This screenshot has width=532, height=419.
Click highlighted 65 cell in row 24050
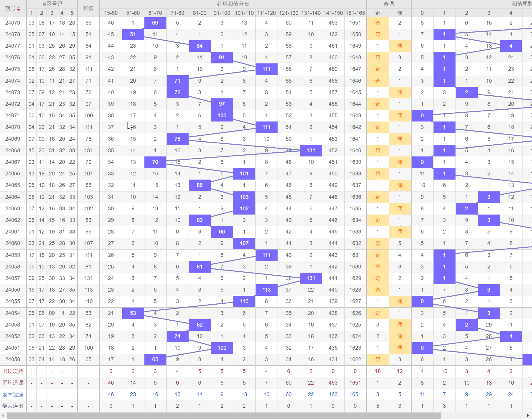pos(155,359)
